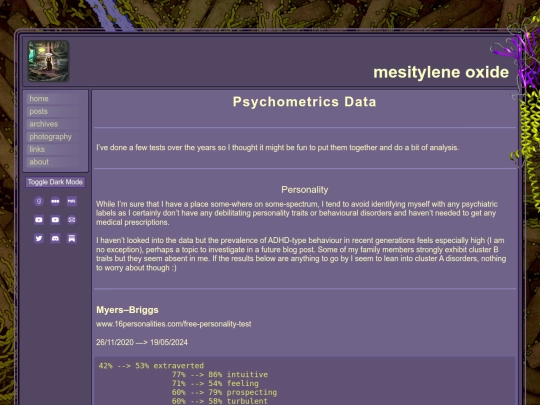540x405 pixels.
Task: Click the '60% --> 79% prospecting' line
Action: 224,392
